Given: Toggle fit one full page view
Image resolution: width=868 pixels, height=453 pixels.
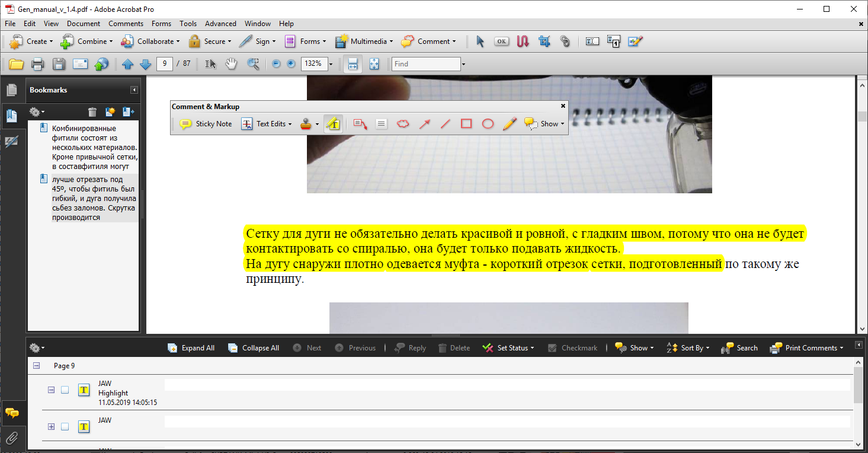Looking at the screenshot, I should pyautogui.click(x=374, y=64).
